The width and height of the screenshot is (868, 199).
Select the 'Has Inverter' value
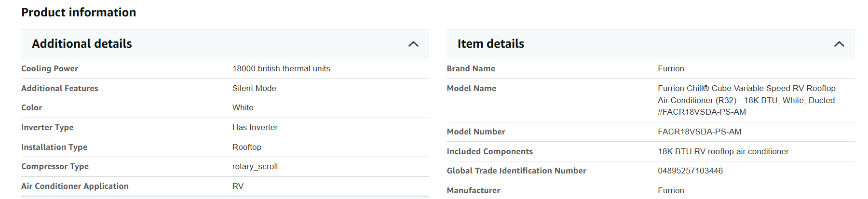point(255,127)
